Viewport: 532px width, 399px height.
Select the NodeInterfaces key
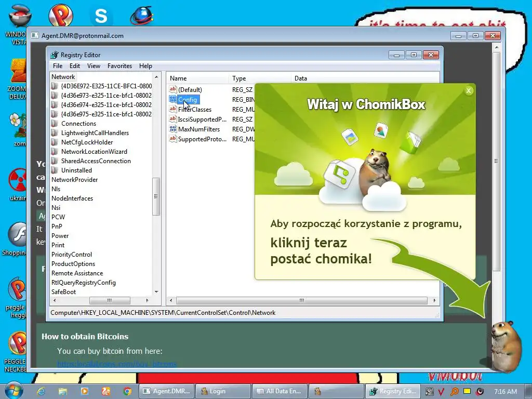coord(72,198)
